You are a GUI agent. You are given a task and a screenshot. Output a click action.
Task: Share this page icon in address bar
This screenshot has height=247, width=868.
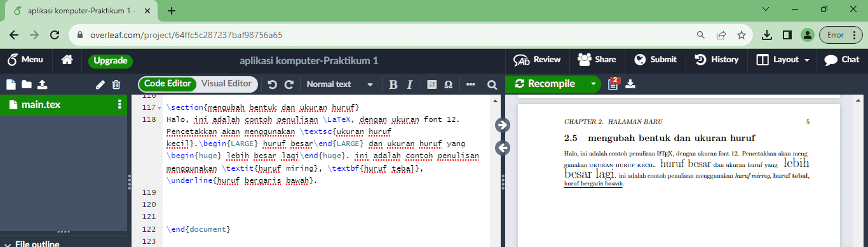coord(721,35)
